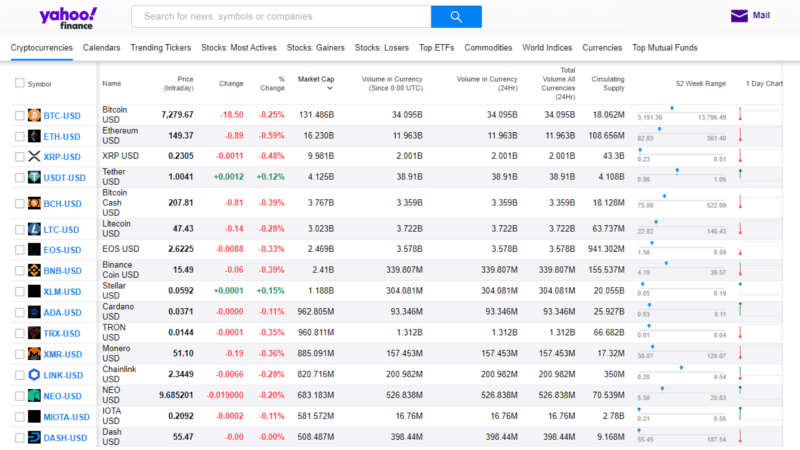Click the Price (Intraday) column header

pos(179,84)
